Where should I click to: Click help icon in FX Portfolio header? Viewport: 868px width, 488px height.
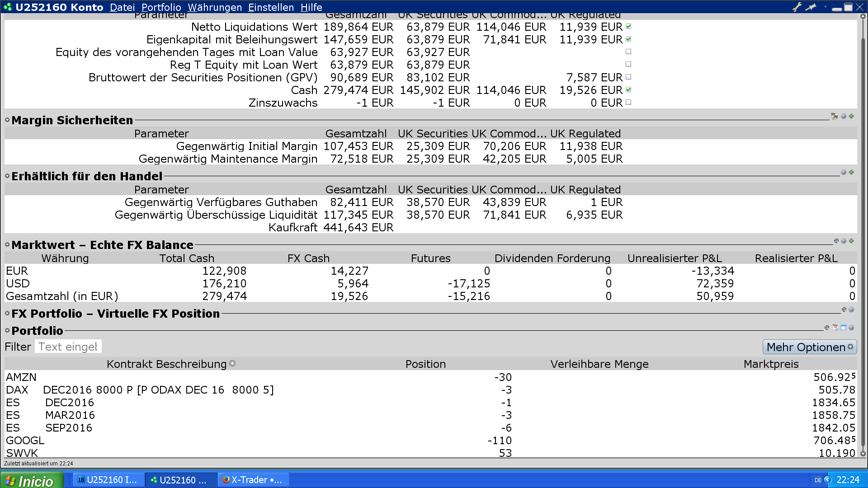851,310
